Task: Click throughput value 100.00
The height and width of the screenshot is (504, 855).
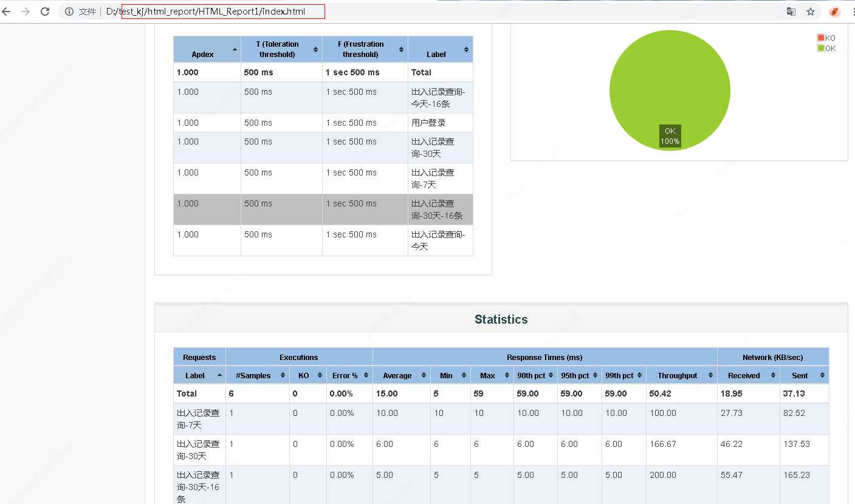Action: [663, 413]
